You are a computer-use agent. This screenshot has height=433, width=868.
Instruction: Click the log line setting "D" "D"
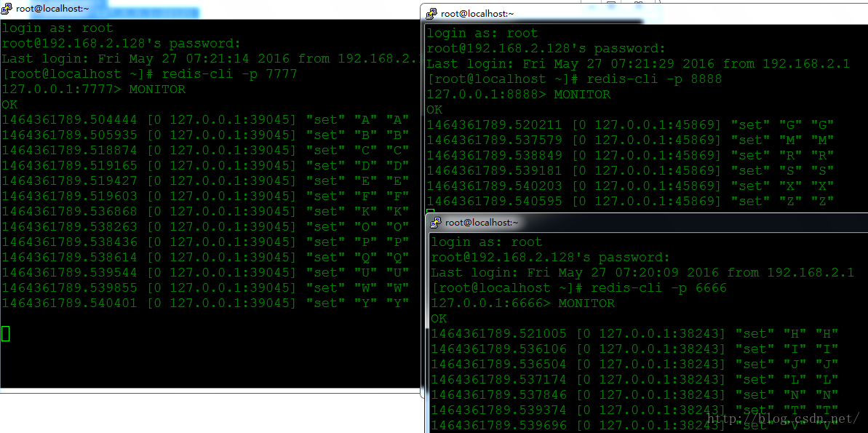click(205, 166)
